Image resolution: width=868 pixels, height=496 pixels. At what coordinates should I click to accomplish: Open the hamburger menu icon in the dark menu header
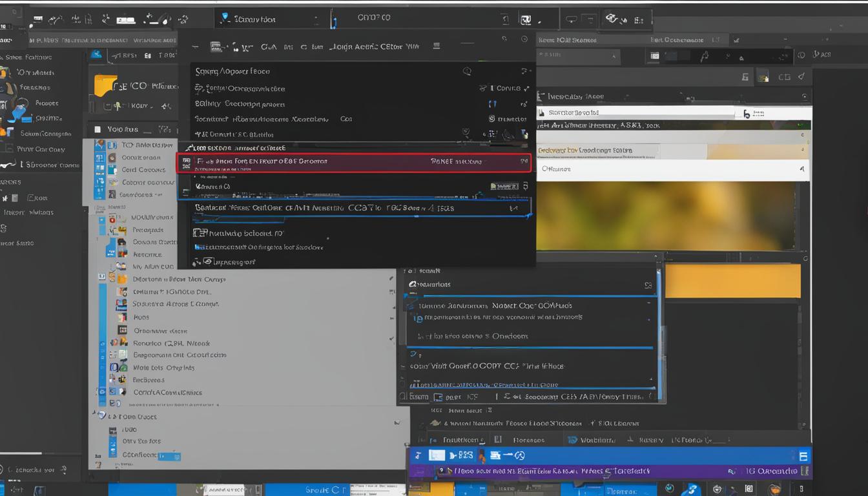click(437, 46)
